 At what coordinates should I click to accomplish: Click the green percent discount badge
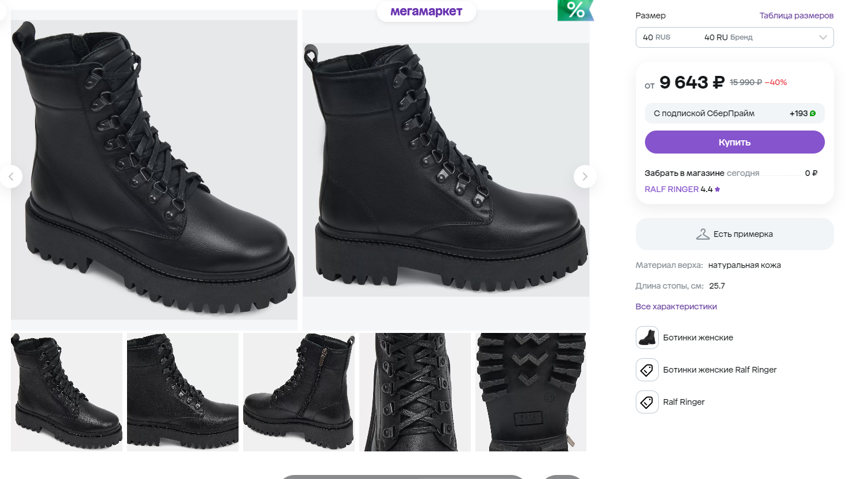tap(575, 10)
